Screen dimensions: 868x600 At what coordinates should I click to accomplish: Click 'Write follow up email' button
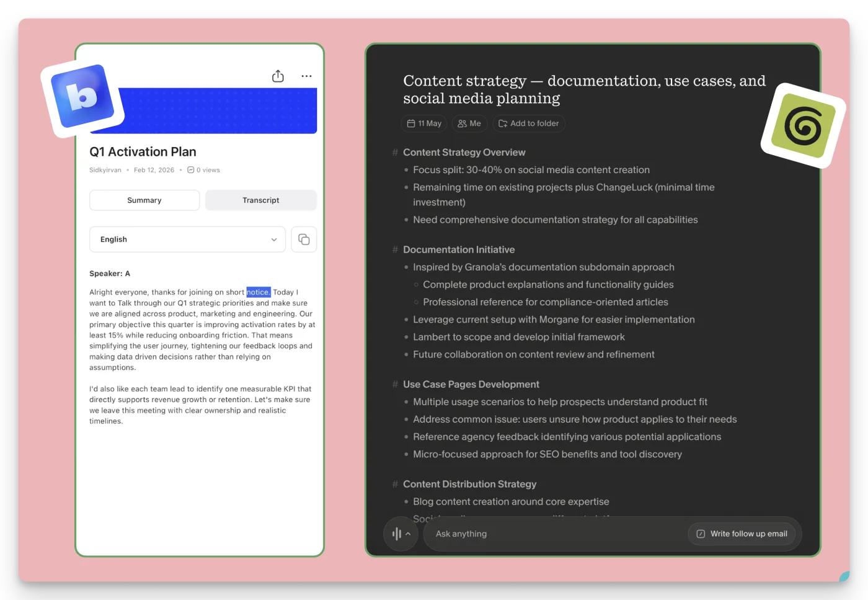coord(742,534)
